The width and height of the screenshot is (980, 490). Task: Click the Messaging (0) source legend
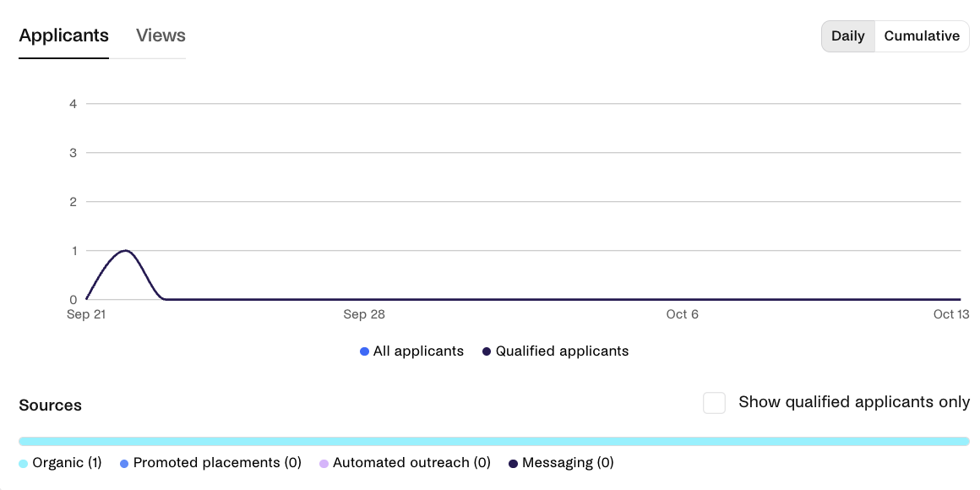561,463
